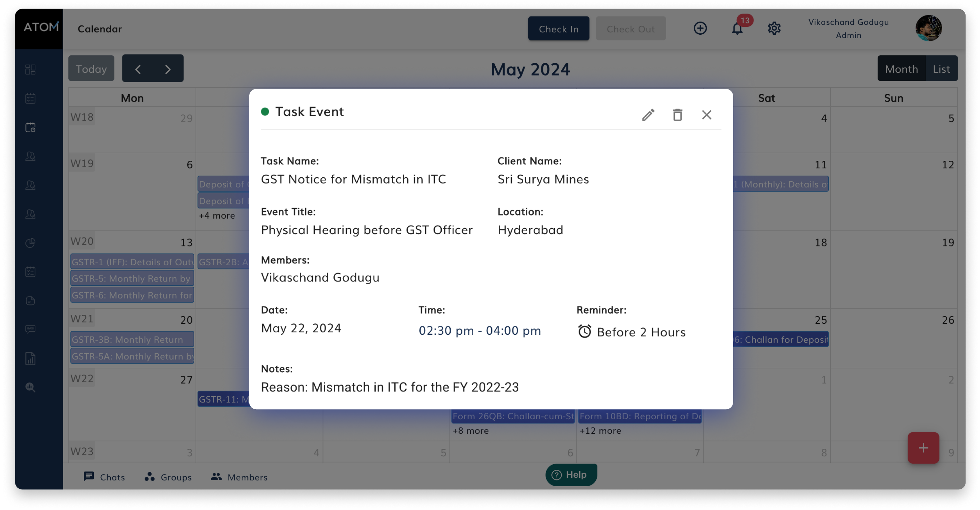Open the pie chart sidebar icon

point(31,243)
